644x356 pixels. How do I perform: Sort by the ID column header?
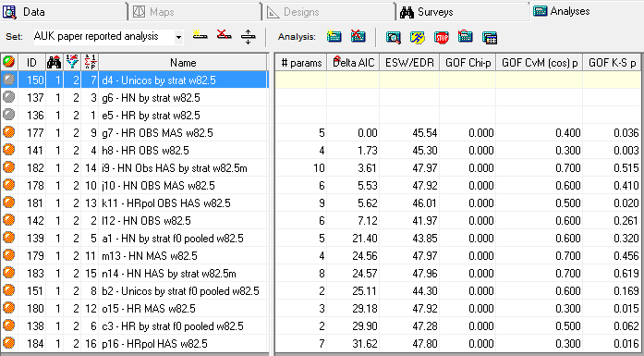click(31, 63)
